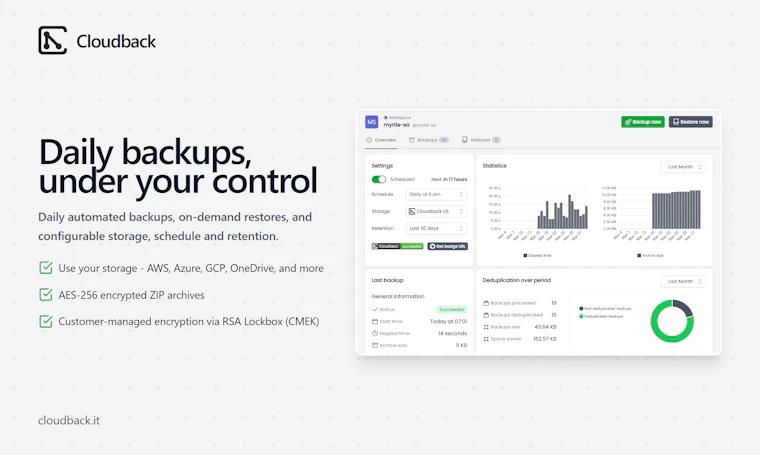Click the checkmark icon beside Status
Viewport: 760px width, 455px height.
click(x=375, y=309)
